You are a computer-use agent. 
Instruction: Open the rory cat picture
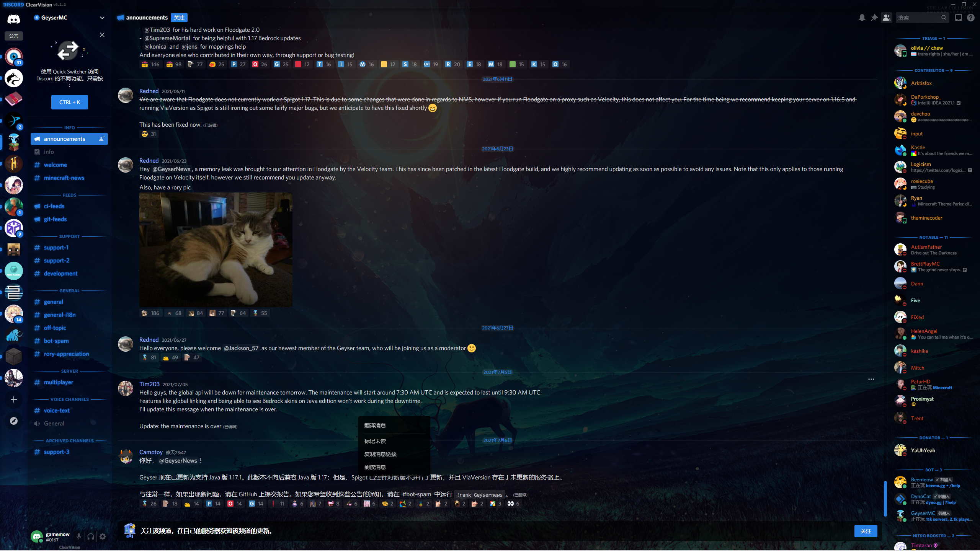click(216, 250)
